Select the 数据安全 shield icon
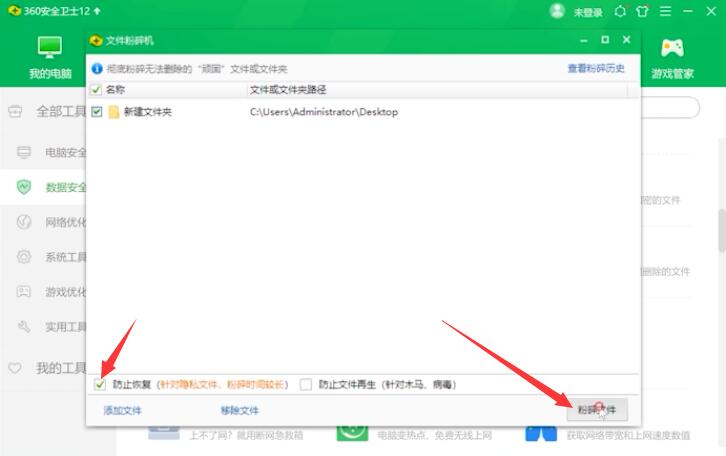726x456 pixels. (x=24, y=187)
